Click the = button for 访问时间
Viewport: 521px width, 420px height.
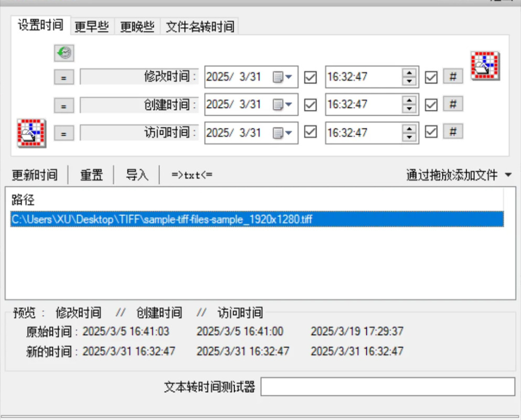[x=64, y=134]
